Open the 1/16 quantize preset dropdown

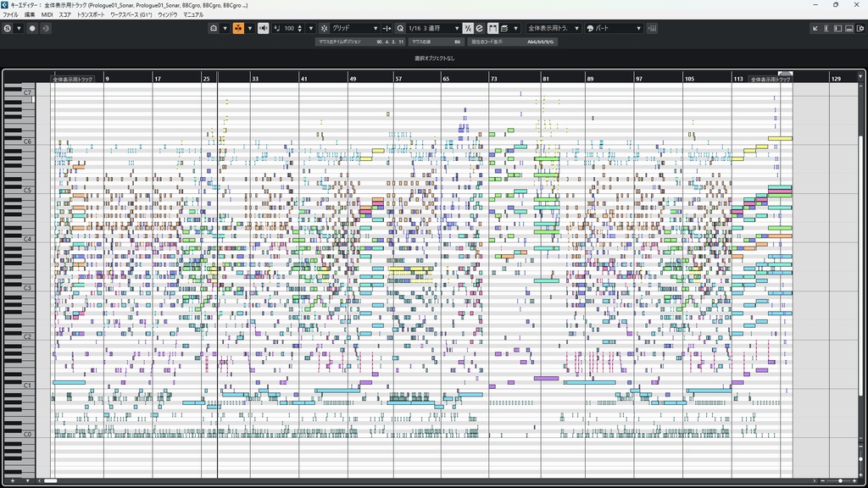(434, 28)
